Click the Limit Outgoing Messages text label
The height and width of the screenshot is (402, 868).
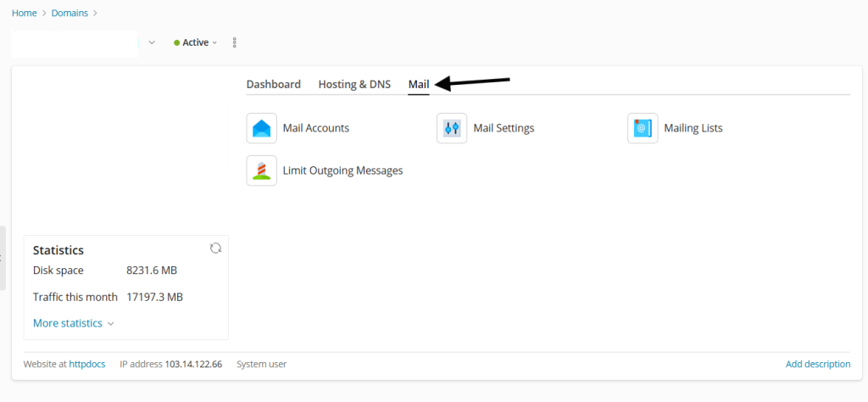pyautogui.click(x=342, y=170)
